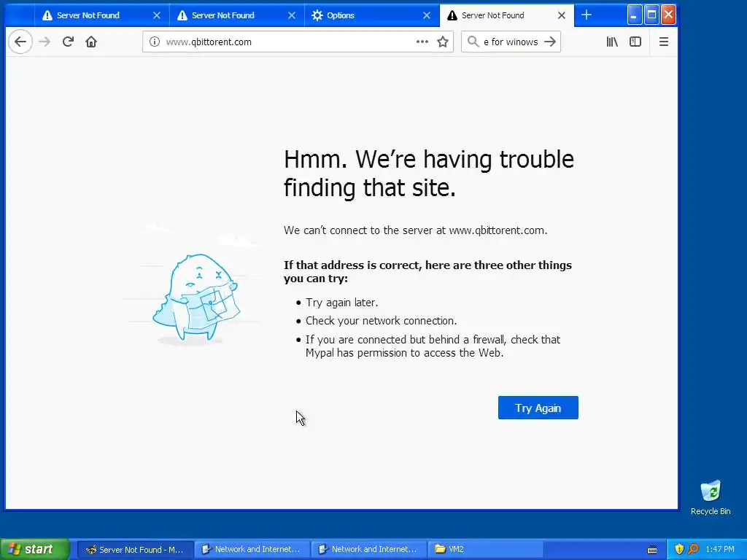747x560 pixels.
Task: Close the second Server Not Found tab
Action: tap(292, 15)
